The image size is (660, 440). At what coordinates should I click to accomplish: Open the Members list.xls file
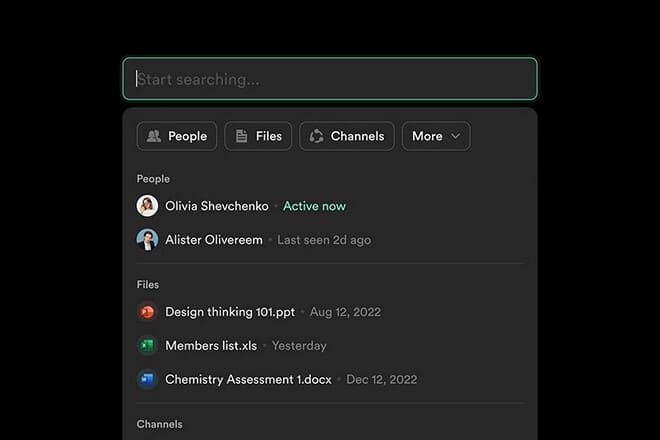(x=211, y=346)
